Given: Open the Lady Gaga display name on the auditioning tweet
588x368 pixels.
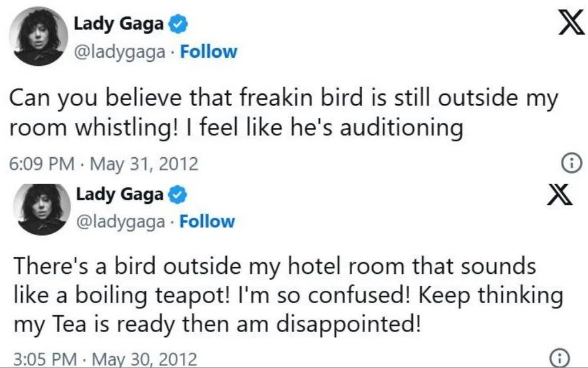Looking at the screenshot, I should click(119, 24).
